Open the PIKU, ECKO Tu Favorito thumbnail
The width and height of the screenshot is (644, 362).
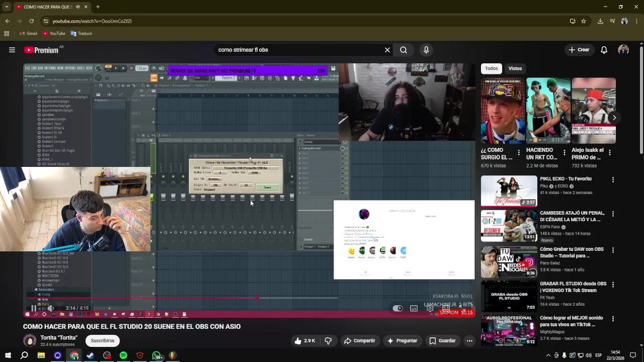pos(509,191)
